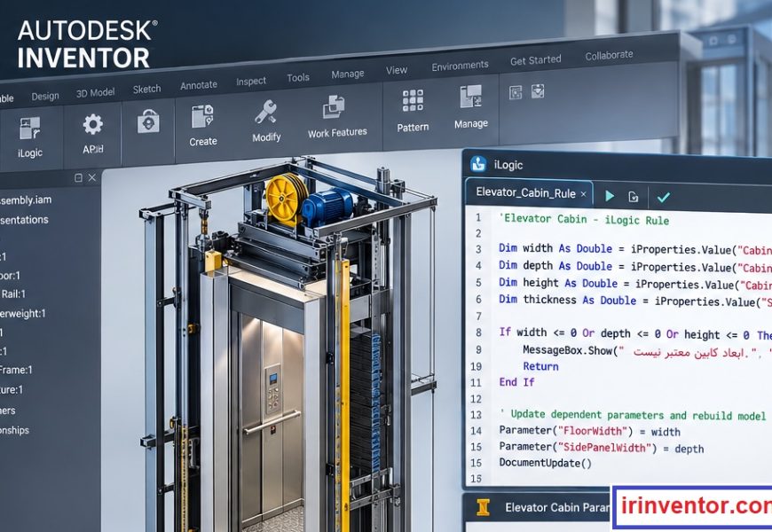Open the Manage ribbon panel icon
Image resolution: width=772 pixels, height=532 pixels.
tap(470, 96)
